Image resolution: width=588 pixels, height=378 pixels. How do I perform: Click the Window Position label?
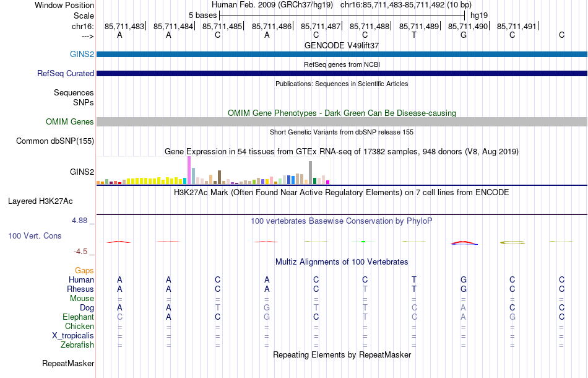coord(64,5)
